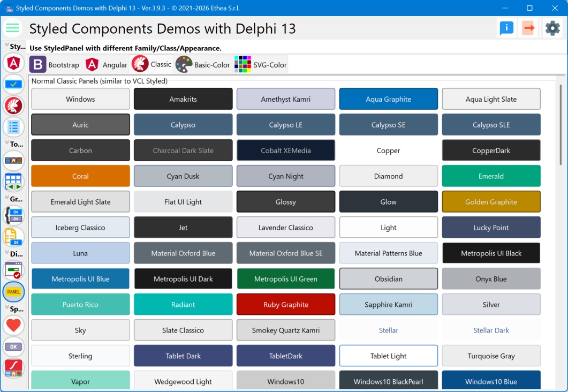568x392 pixels.
Task: Click the Aqua Graphite panel
Action: tap(388, 99)
